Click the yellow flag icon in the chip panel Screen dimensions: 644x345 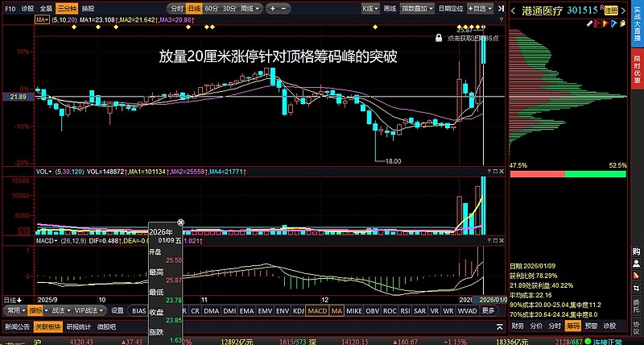coord(605,23)
